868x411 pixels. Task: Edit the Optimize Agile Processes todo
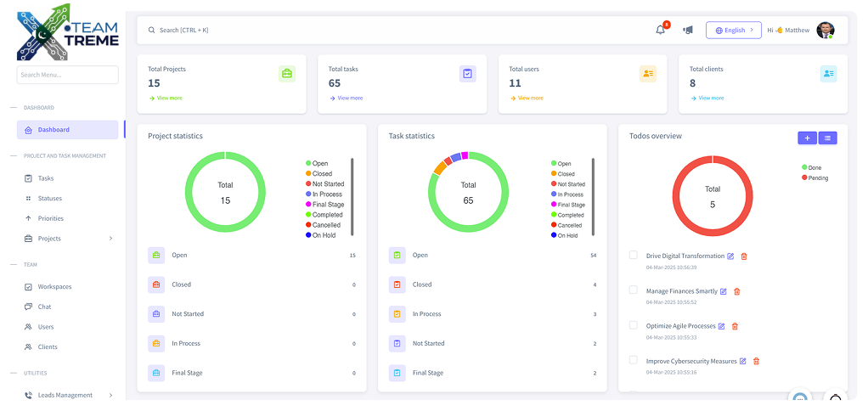tap(722, 326)
